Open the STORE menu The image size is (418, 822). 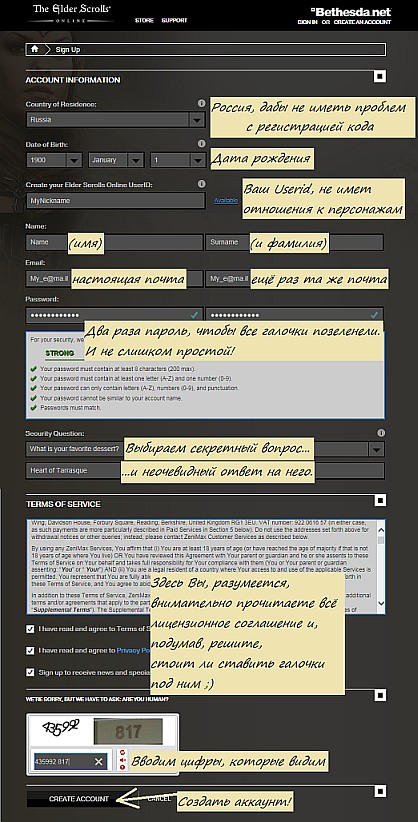pos(144,20)
